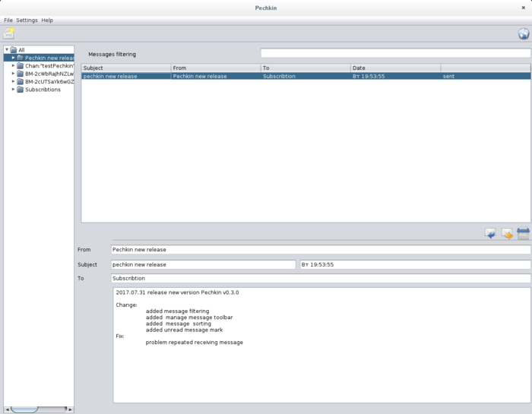Click the Messages filtering text field
Image resolution: width=532 pixels, height=414 pixels.
(x=394, y=54)
